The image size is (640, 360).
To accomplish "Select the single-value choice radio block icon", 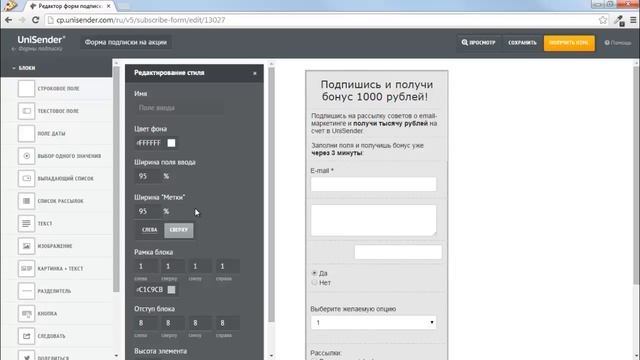I will click(26, 156).
